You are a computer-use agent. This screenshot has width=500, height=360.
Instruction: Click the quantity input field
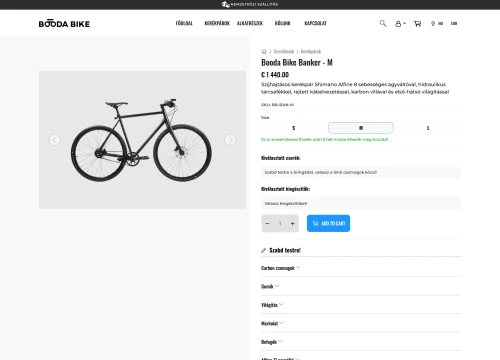pyautogui.click(x=280, y=223)
